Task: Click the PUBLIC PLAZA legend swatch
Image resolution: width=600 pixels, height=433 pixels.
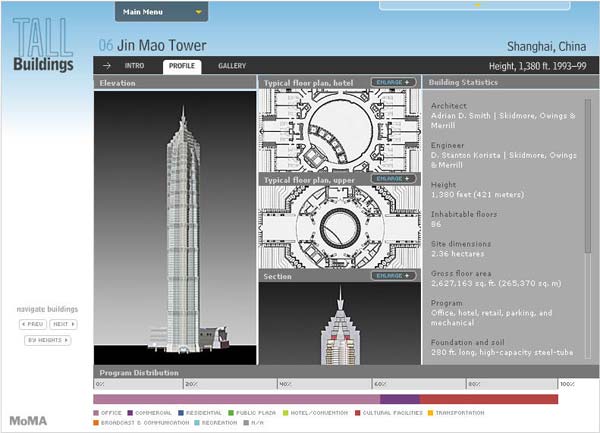Action: (x=231, y=413)
